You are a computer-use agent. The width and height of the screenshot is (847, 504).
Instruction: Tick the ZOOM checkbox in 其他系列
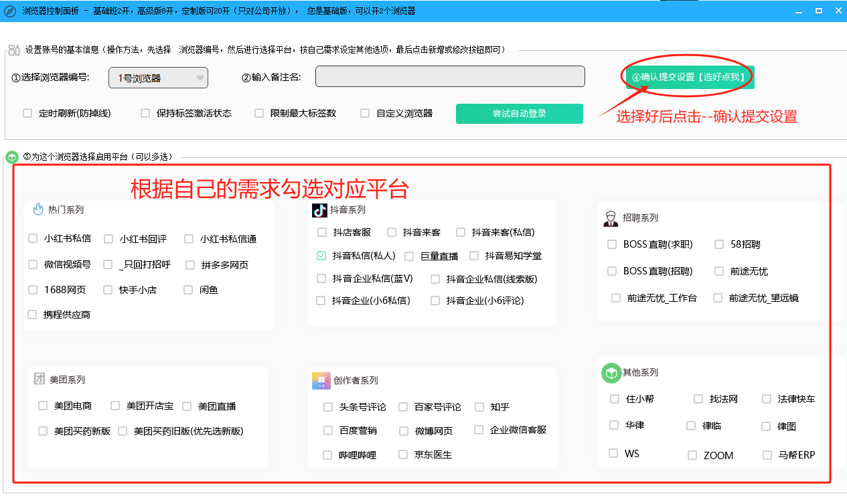[692, 455]
